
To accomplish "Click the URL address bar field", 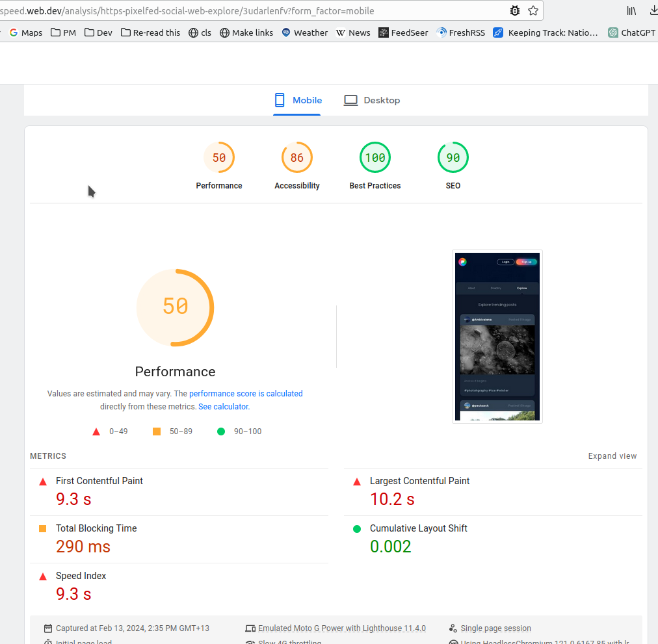I will 260,10.
